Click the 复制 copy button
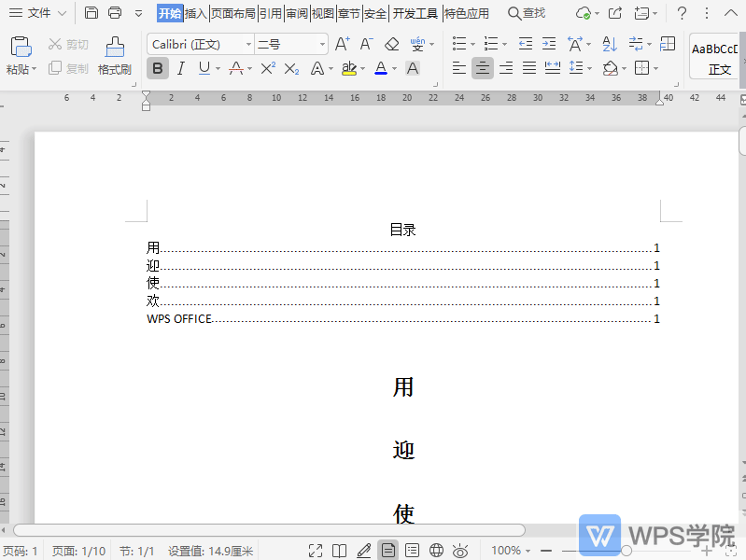 (x=68, y=68)
